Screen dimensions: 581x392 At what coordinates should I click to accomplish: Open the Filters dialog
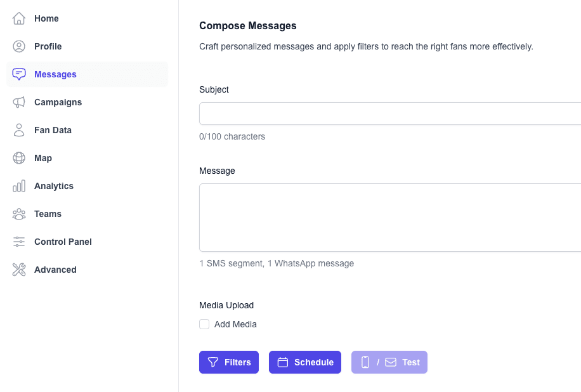[229, 362]
